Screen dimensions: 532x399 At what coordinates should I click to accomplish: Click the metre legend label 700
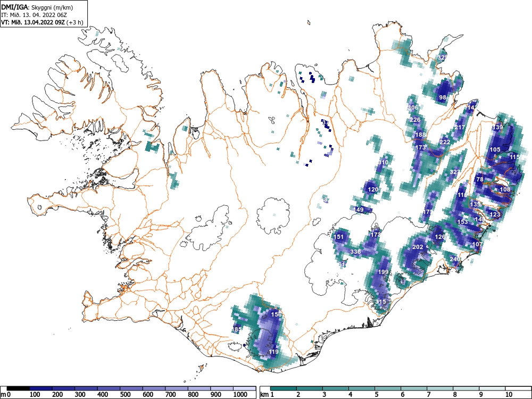pos(171,394)
